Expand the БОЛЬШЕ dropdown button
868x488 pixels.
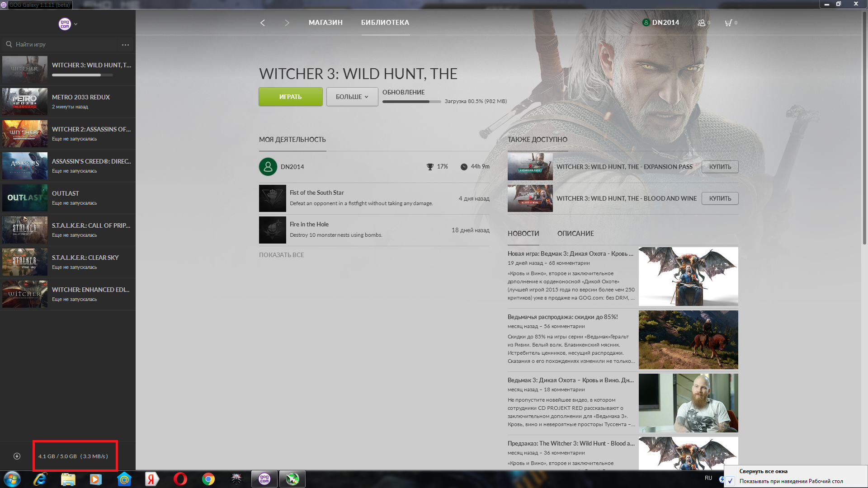352,97
